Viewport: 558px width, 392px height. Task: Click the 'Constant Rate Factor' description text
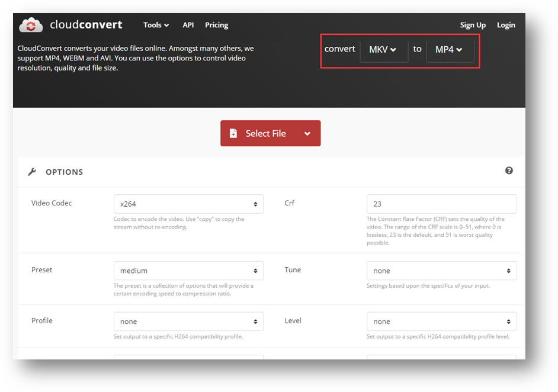click(435, 231)
